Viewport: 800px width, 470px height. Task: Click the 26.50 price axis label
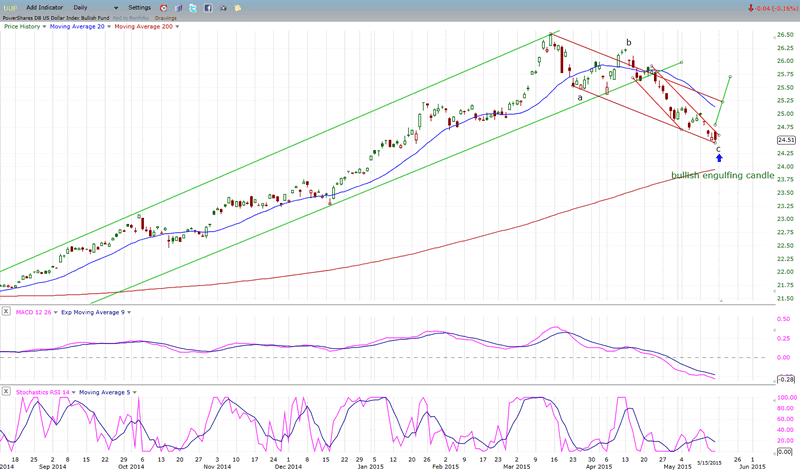click(x=785, y=35)
